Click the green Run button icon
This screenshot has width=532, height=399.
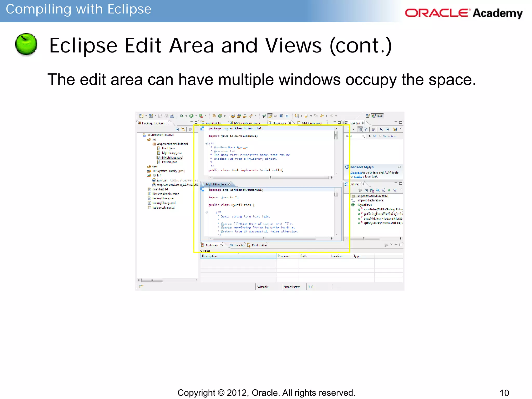(x=191, y=116)
